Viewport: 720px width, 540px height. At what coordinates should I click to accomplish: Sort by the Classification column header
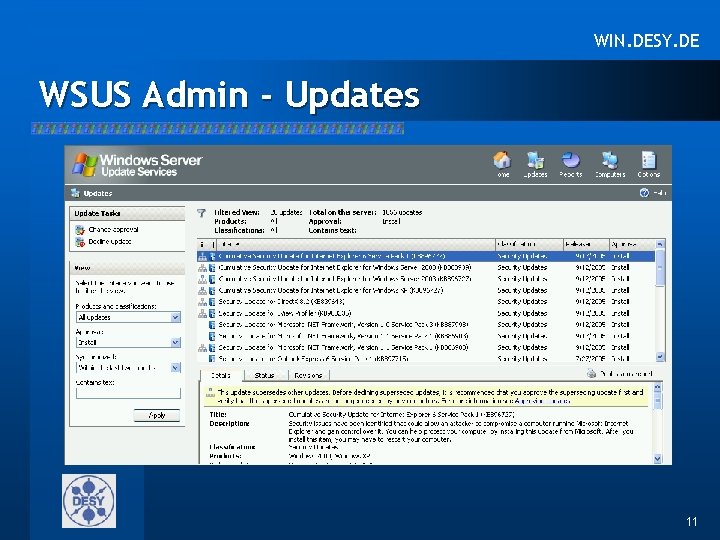529,245
